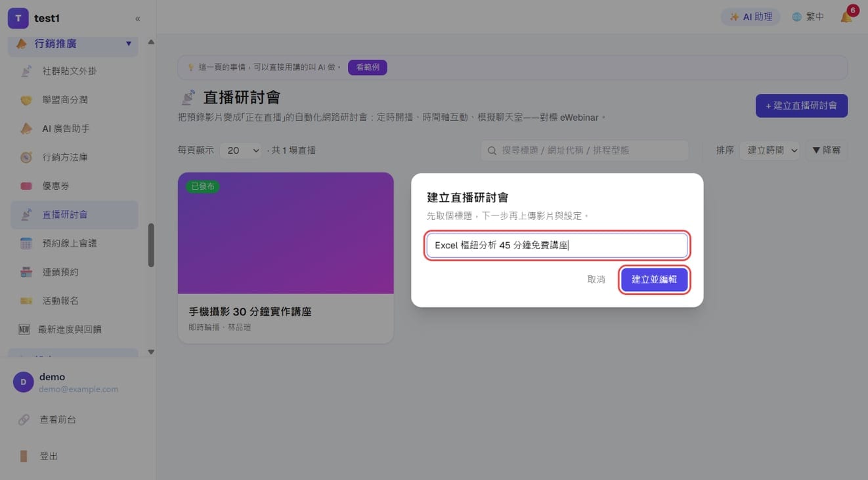Click the 行銷方法庫 compass icon
This screenshot has width=868, height=480.
pos(26,158)
